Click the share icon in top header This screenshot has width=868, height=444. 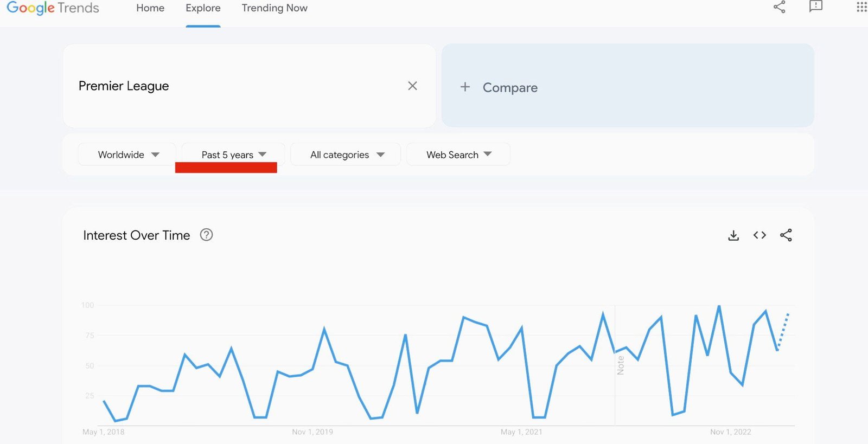coord(780,7)
